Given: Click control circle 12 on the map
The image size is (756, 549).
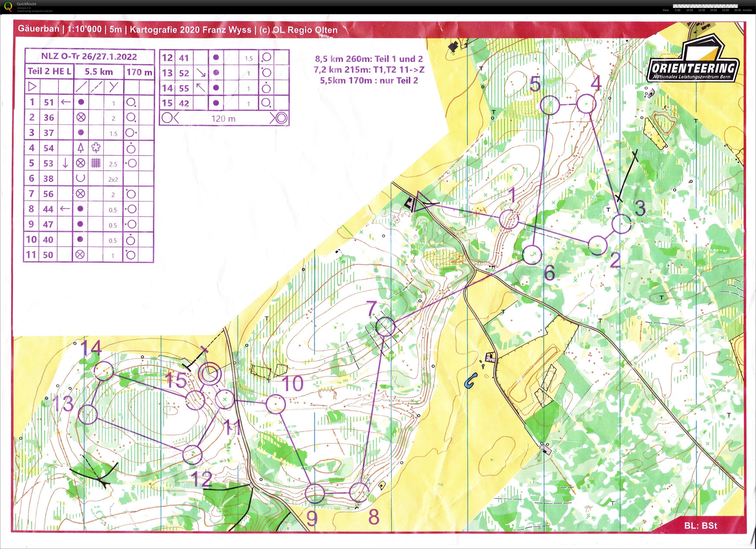Looking at the screenshot, I should point(193,455).
